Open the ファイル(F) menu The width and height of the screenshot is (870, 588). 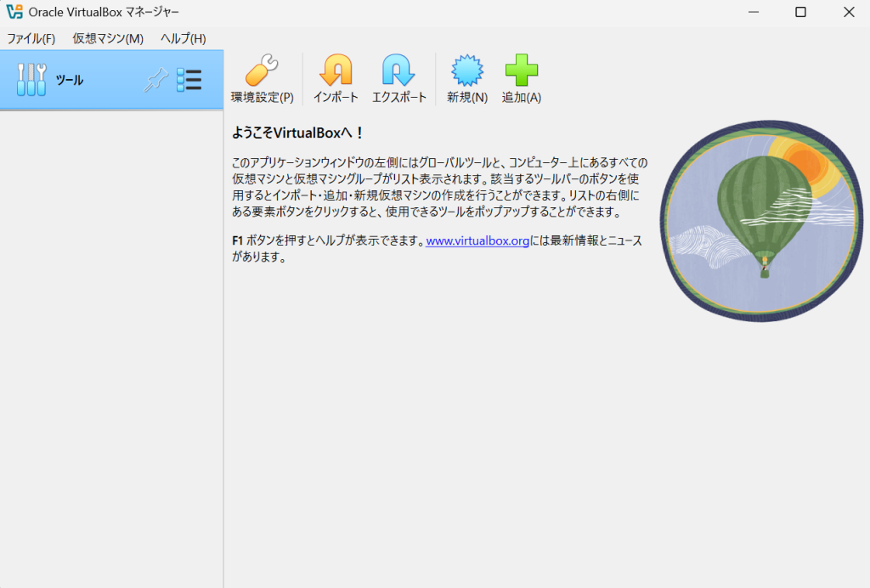pyautogui.click(x=31, y=38)
